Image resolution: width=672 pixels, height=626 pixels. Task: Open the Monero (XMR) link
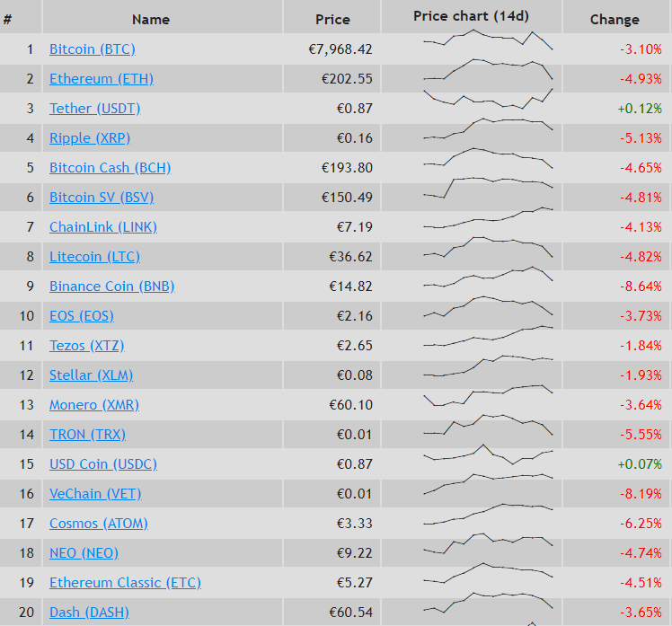click(x=93, y=404)
